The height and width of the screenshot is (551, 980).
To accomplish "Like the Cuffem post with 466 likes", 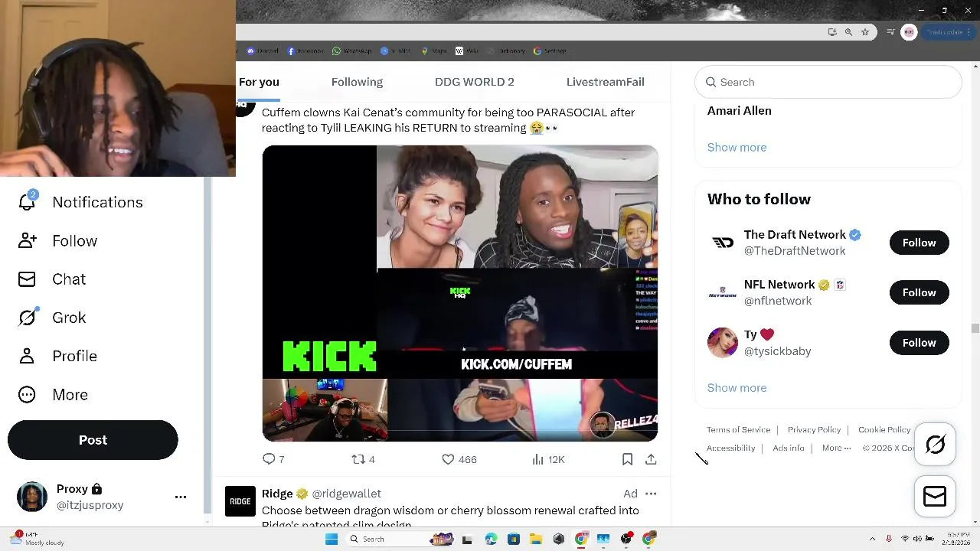I will (448, 459).
